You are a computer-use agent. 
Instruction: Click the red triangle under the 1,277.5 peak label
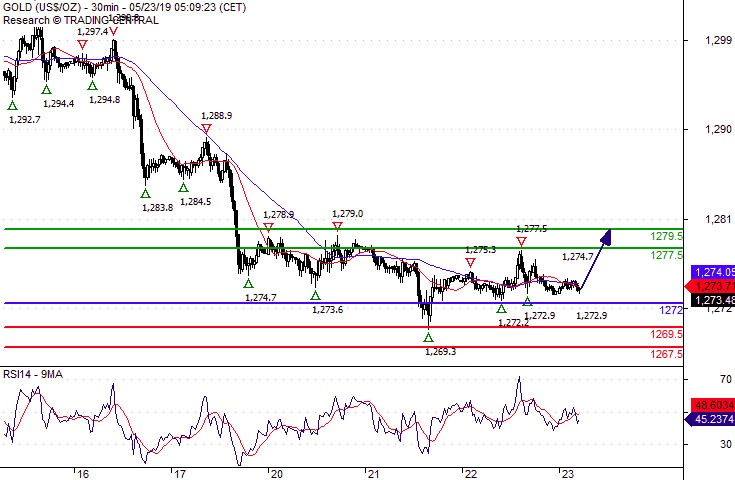pos(521,241)
